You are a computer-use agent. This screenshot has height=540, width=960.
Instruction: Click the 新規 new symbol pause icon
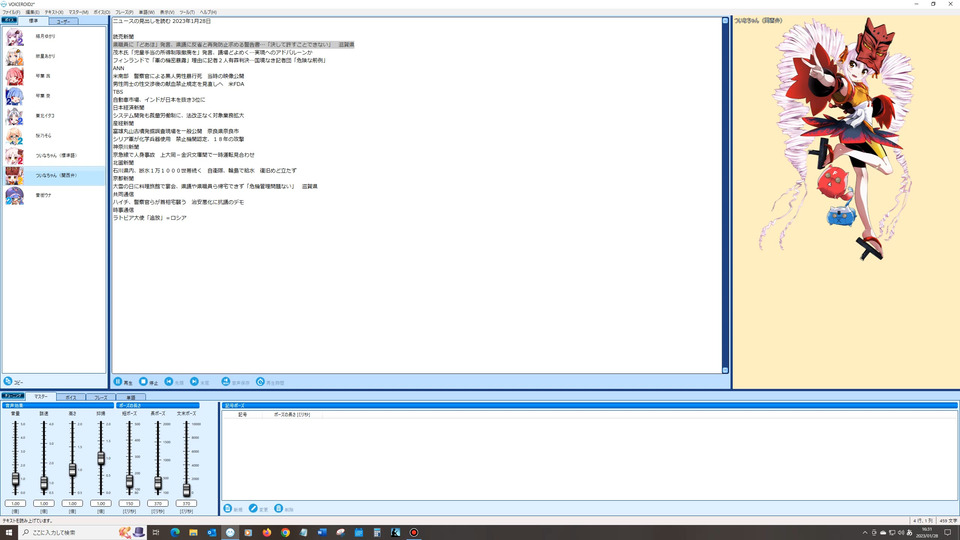(x=228, y=508)
